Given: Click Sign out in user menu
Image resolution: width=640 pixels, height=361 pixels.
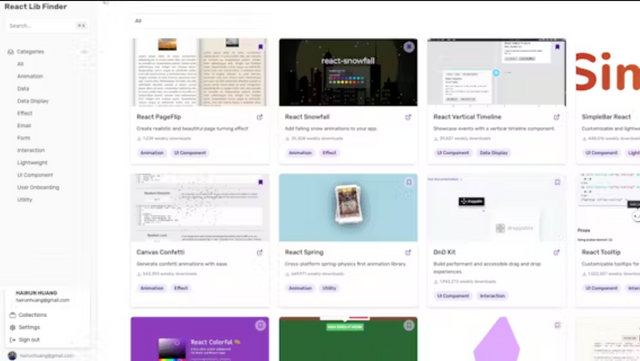Looking at the screenshot, I should 29,340.
